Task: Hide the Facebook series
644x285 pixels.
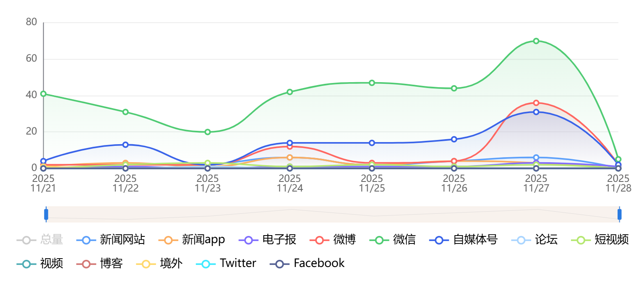Action: [307, 263]
